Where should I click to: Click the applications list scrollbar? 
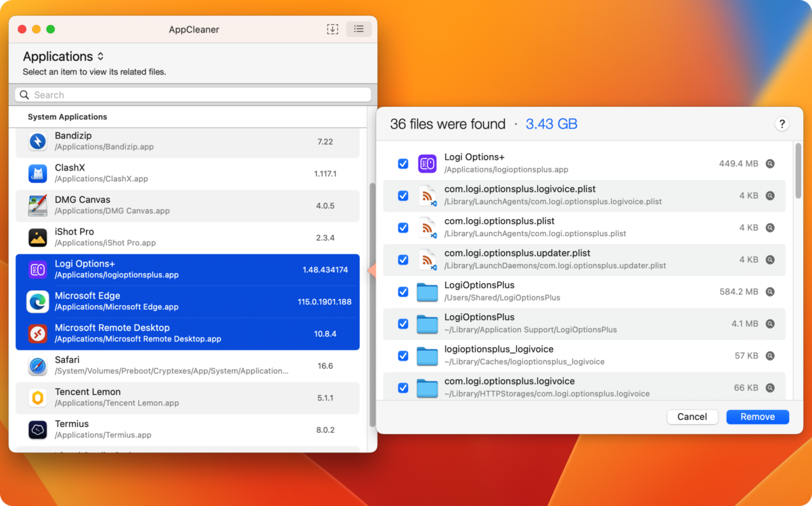coord(371,304)
